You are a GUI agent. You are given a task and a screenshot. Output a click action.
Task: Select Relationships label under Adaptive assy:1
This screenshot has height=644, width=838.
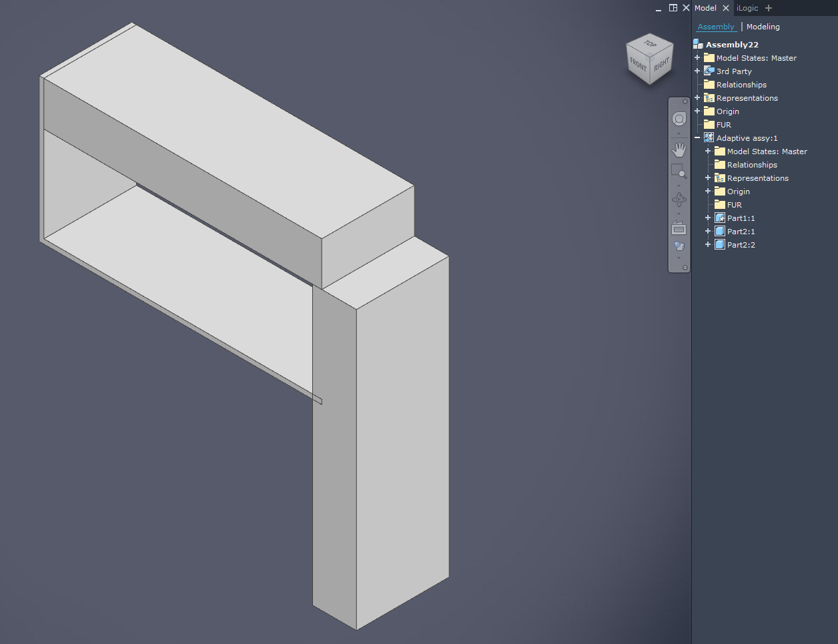point(752,165)
